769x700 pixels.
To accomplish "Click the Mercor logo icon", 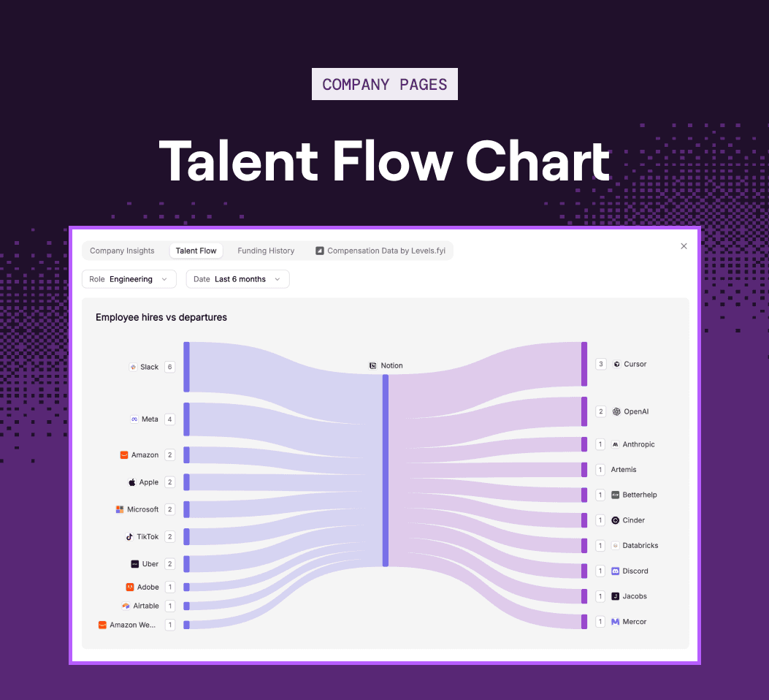I will [x=616, y=622].
